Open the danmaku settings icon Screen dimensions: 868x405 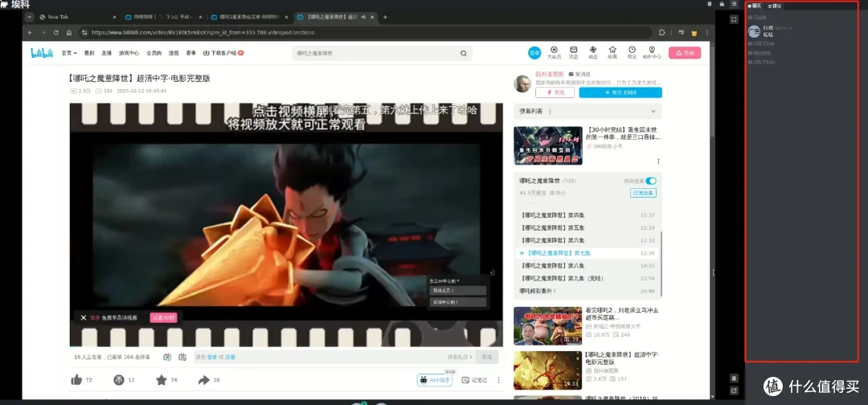182,358
